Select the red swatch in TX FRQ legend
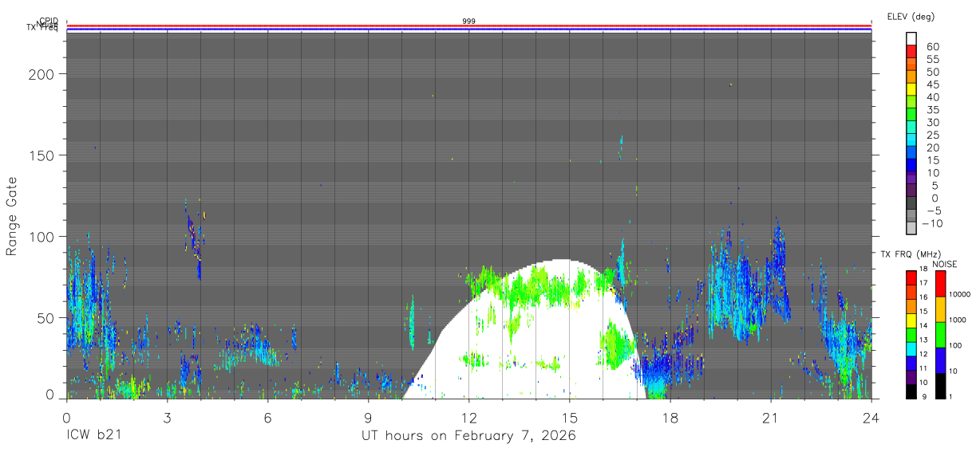Screen dimensions: 980x452 point(911,278)
